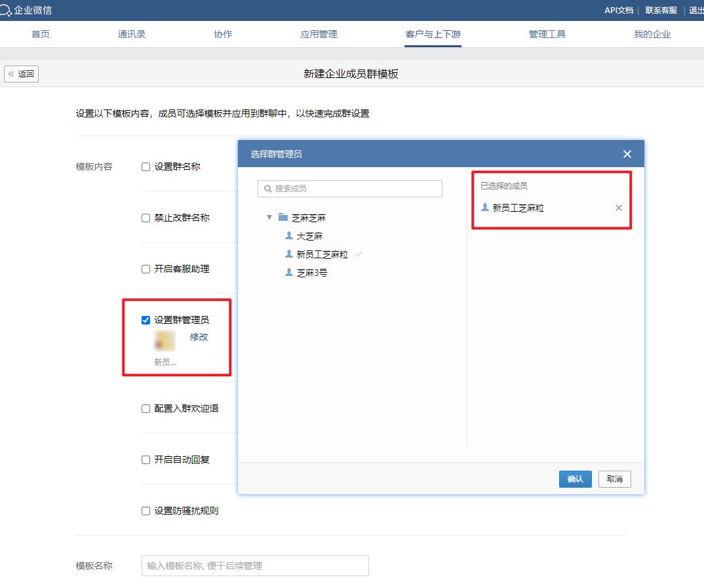Switch to the 通讯录 tab
The width and height of the screenshot is (704, 588).
[130, 35]
